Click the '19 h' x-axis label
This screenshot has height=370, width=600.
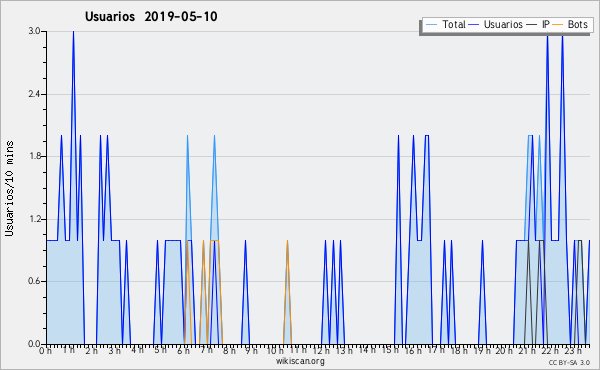[482, 351]
